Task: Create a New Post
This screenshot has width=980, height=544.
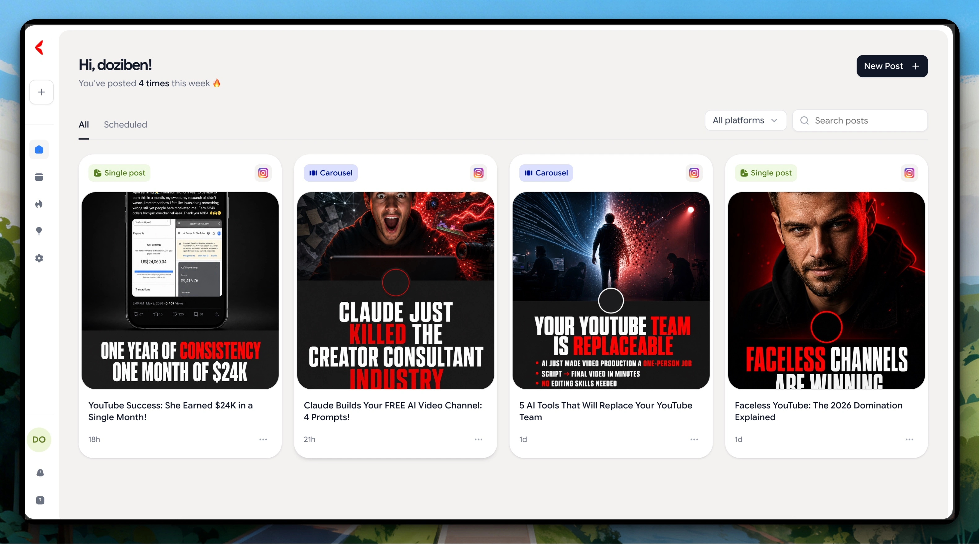Action: coord(892,66)
